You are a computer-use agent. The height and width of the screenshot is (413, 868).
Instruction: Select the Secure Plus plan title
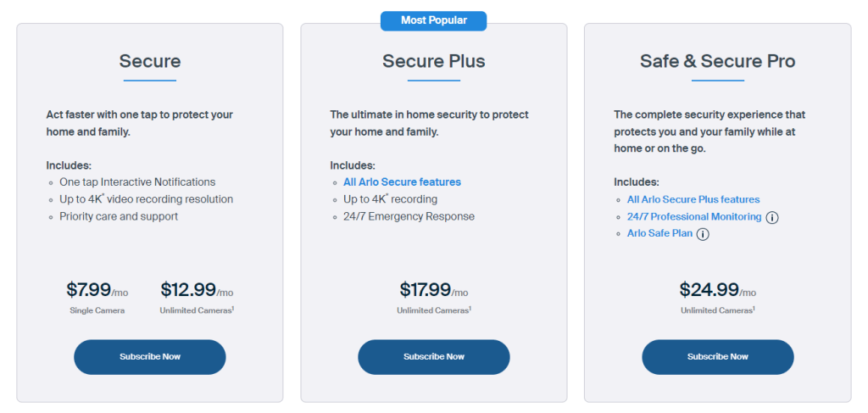434,61
